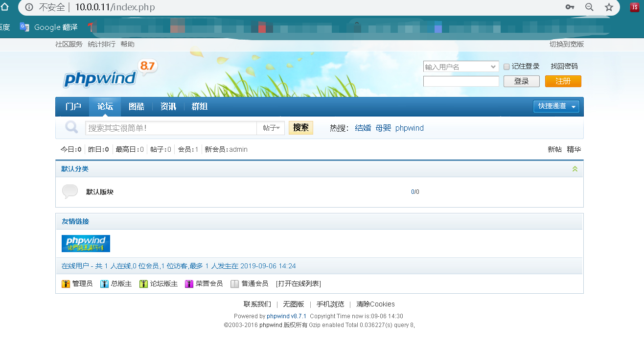Click the 母婴 hot search link
The image size is (644, 352).
[384, 128]
